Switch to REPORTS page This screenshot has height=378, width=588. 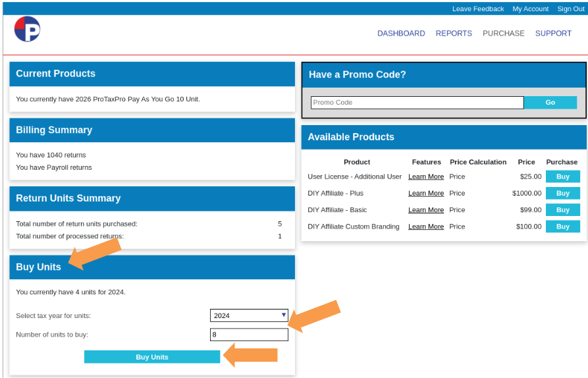tap(454, 34)
